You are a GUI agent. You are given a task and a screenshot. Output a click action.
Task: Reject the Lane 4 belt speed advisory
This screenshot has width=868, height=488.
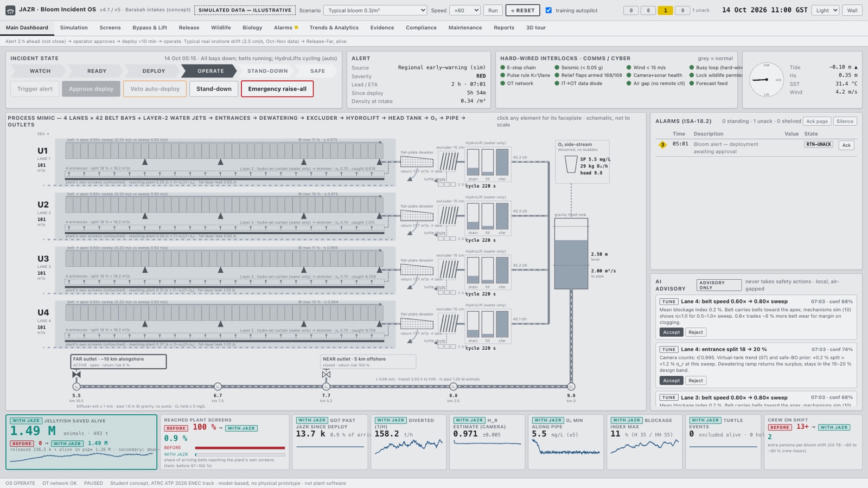tap(695, 332)
